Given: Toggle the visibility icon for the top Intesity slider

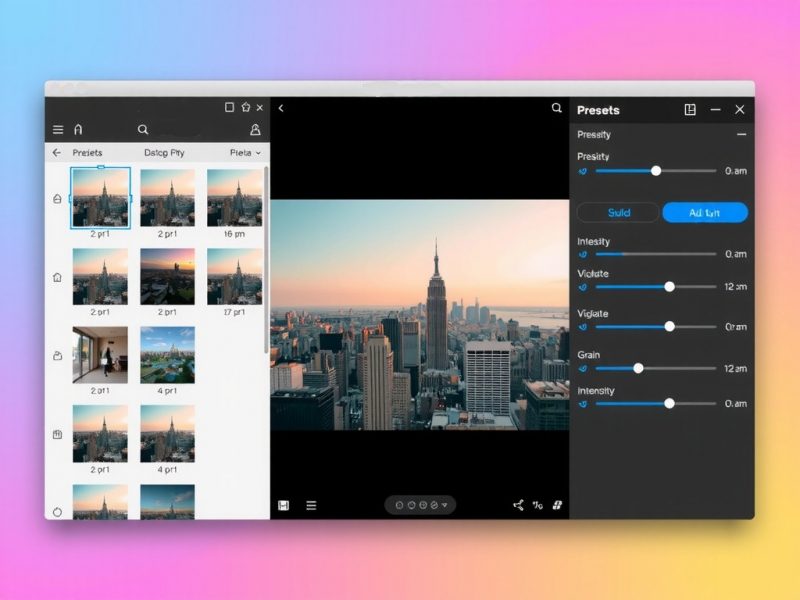Looking at the screenshot, I should click(583, 254).
